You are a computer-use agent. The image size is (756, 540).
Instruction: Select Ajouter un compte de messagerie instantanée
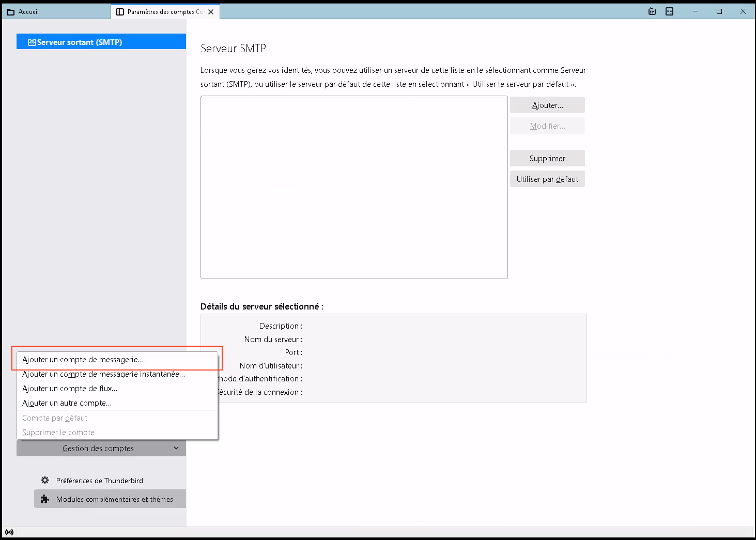click(x=103, y=374)
